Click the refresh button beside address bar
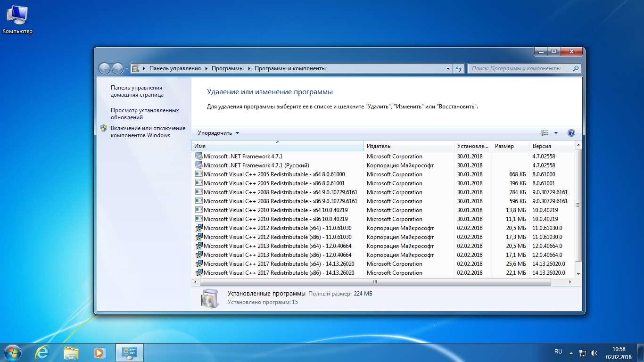The image size is (644, 362). (459, 68)
